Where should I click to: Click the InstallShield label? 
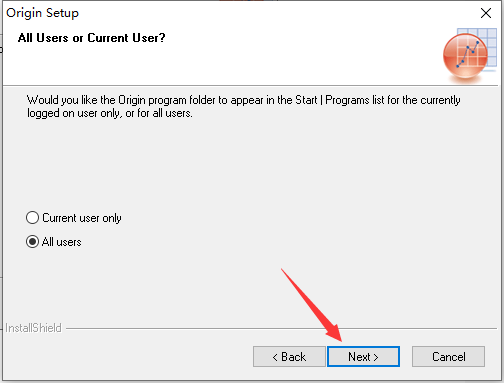click(34, 328)
